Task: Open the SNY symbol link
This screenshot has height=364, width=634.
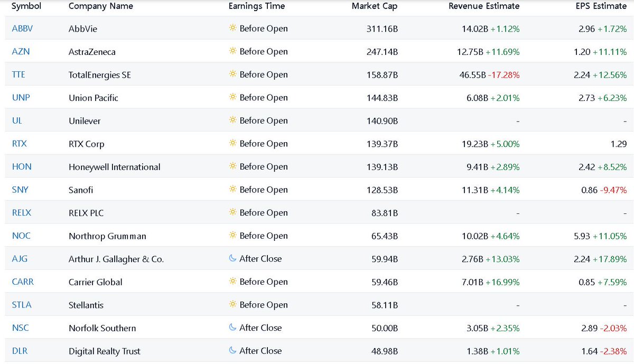Action: point(20,190)
